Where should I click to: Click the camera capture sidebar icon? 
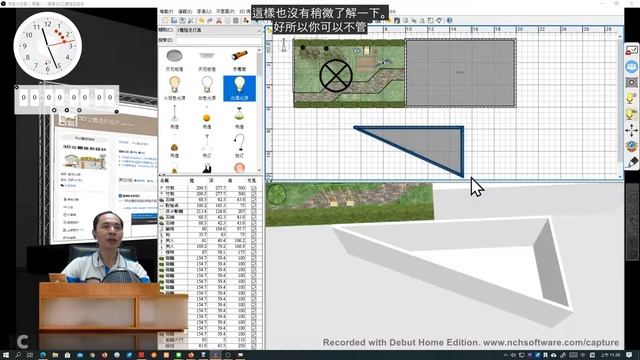(x=631, y=83)
